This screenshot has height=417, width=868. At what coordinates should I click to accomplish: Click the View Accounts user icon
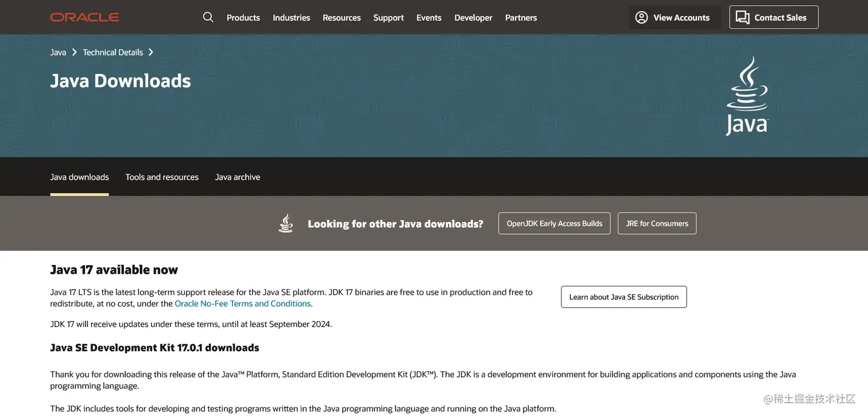(641, 17)
